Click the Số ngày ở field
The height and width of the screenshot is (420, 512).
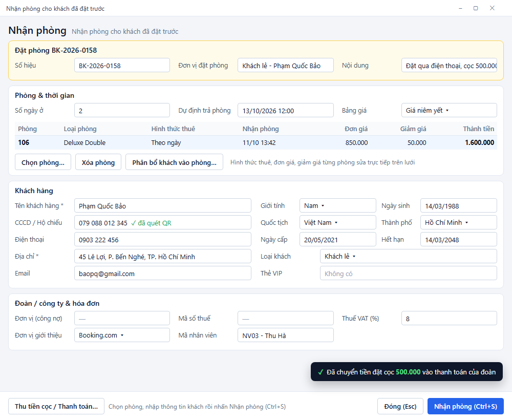[x=122, y=111]
